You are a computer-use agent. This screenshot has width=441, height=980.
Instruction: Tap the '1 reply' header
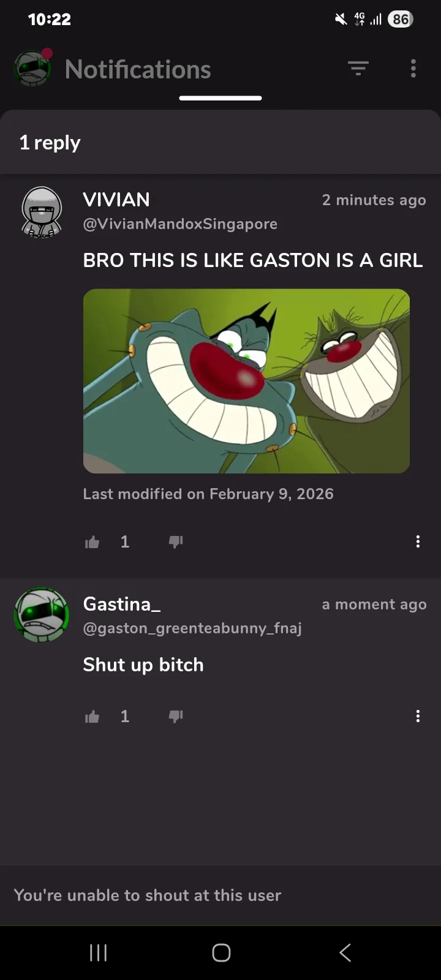pyautogui.click(x=50, y=143)
